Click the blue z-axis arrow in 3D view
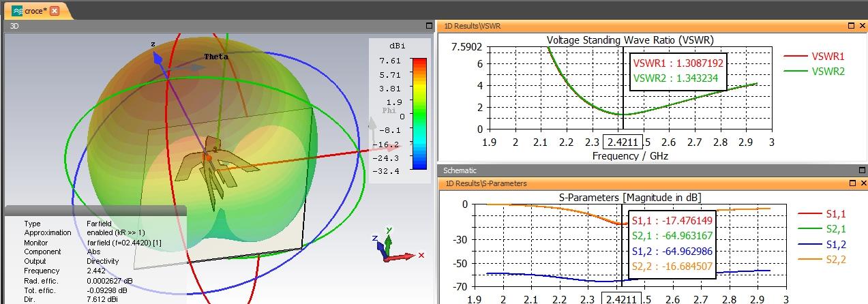 pos(158,61)
